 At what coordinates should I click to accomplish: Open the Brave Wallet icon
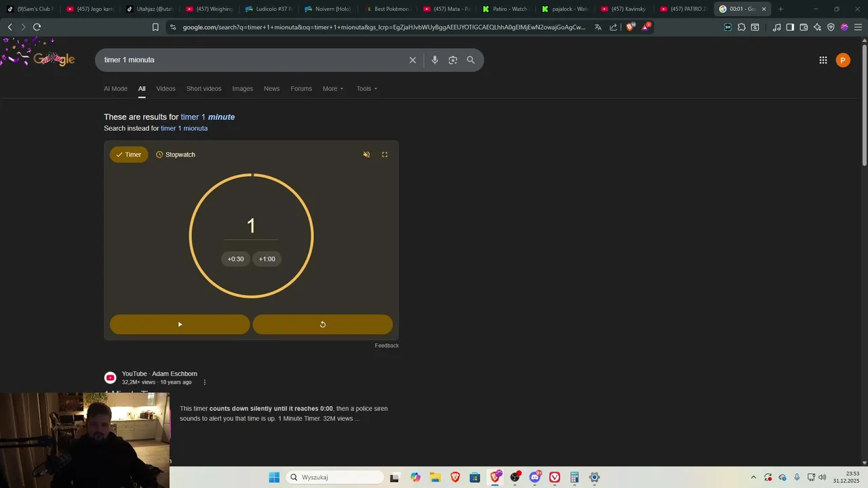tap(804, 27)
